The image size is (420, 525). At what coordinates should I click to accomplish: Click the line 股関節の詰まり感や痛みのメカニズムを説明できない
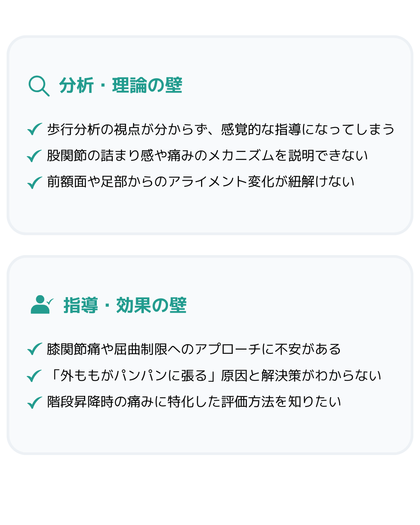[x=207, y=156]
